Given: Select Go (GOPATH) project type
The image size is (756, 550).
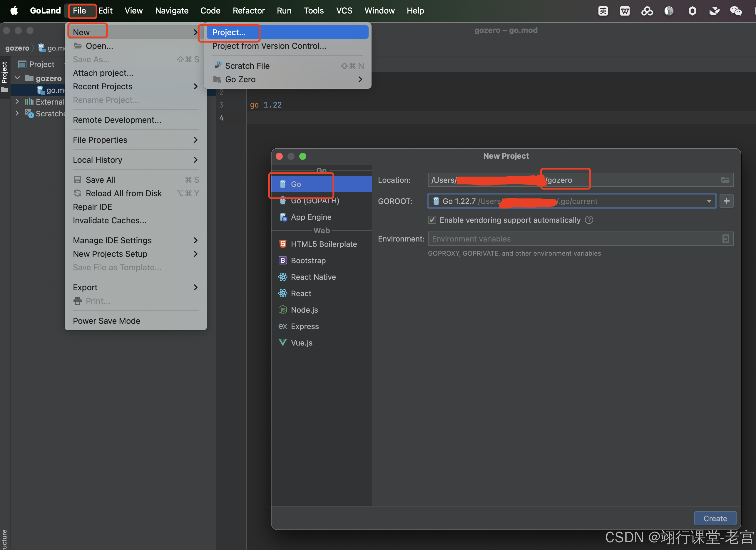Looking at the screenshot, I should tap(321, 201).
